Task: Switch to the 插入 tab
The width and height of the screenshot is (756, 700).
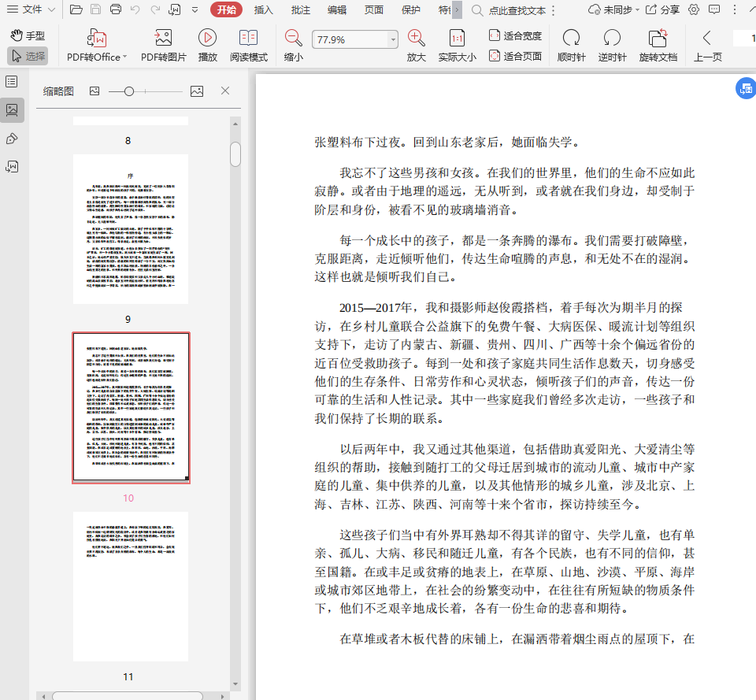Action: pyautogui.click(x=263, y=9)
